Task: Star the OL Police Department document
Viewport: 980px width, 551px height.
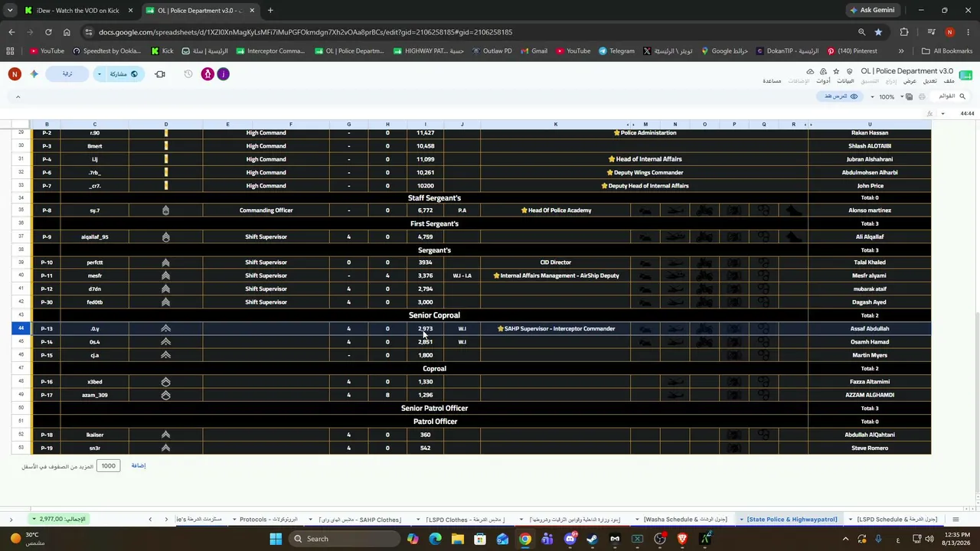Action: click(x=836, y=71)
